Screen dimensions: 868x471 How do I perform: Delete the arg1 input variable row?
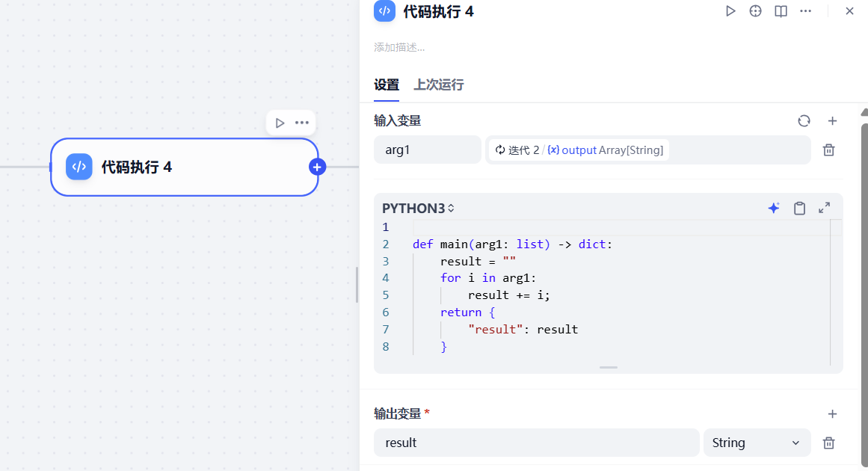pos(828,150)
